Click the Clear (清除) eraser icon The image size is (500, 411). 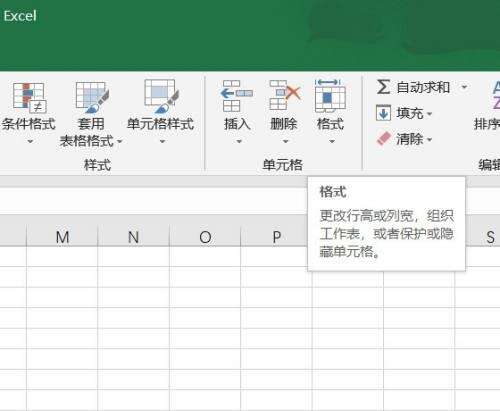tap(383, 139)
